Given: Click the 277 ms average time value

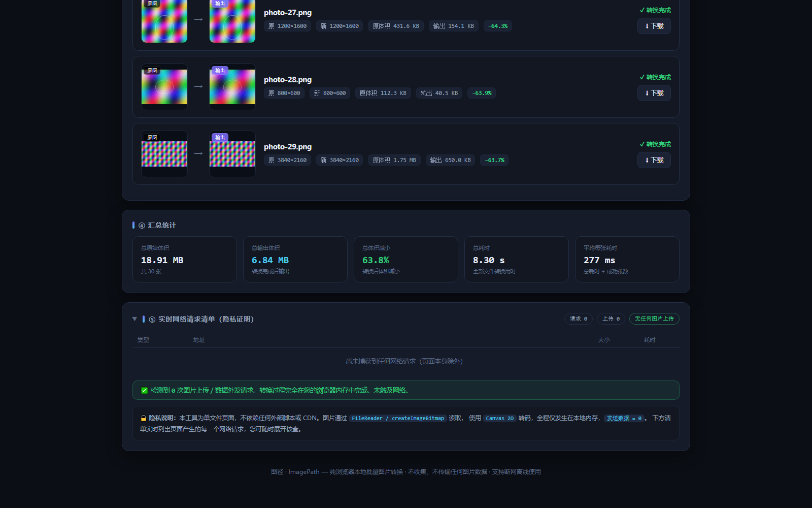Looking at the screenshot, I should click(599, 260).
